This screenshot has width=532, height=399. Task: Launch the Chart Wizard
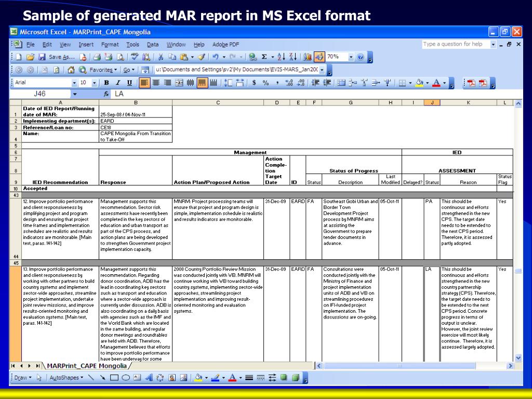[308, 57]
